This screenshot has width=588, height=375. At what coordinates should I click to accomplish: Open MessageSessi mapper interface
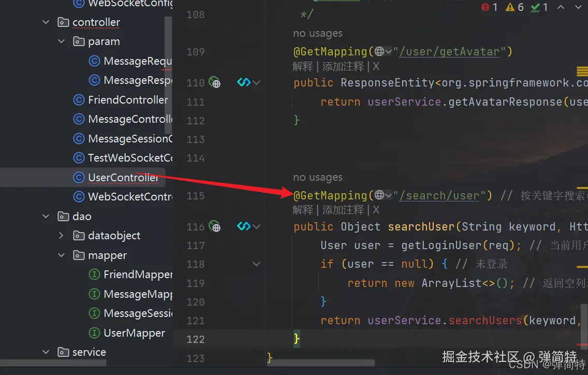tap(138, 313)
